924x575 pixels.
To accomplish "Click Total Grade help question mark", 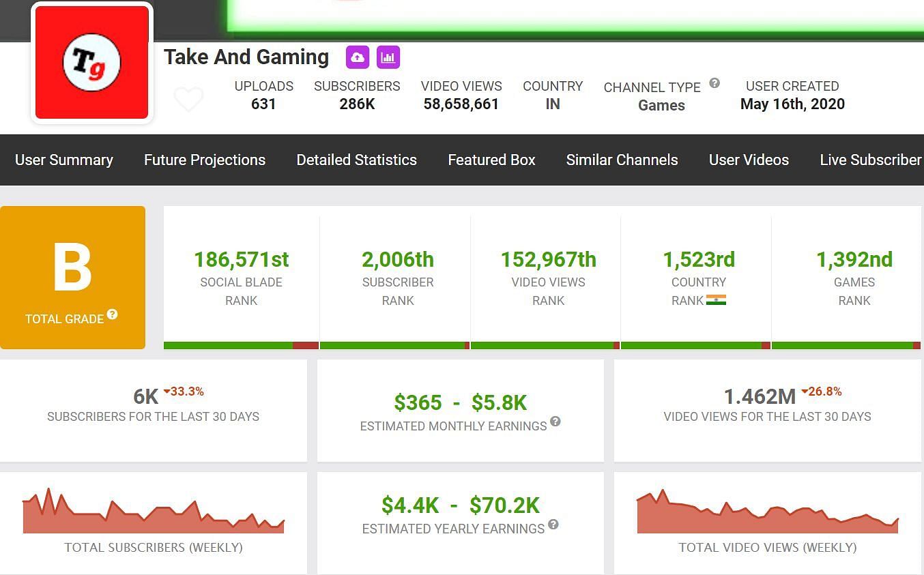I will coord(113,314).
